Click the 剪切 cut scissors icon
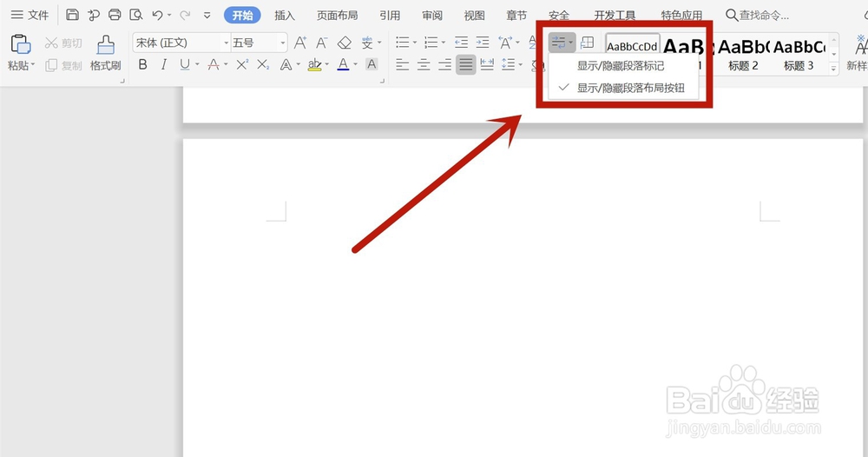The image size is (868, 457). 51,43
